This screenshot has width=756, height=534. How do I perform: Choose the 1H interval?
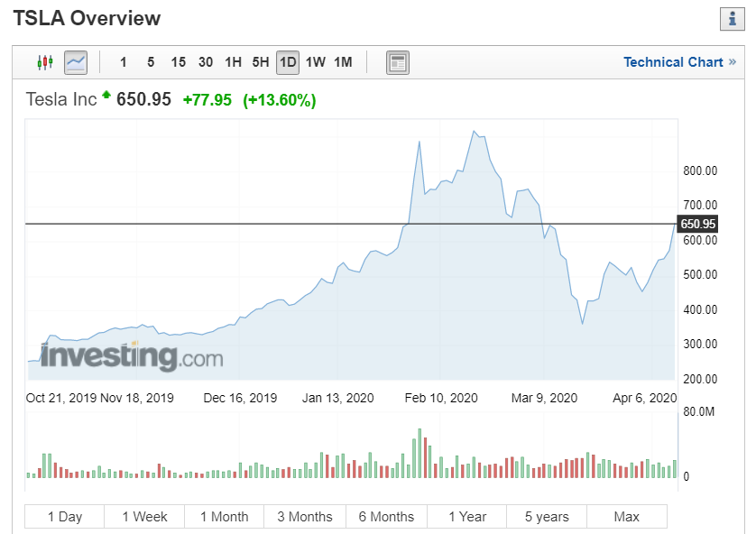(233, 62)
